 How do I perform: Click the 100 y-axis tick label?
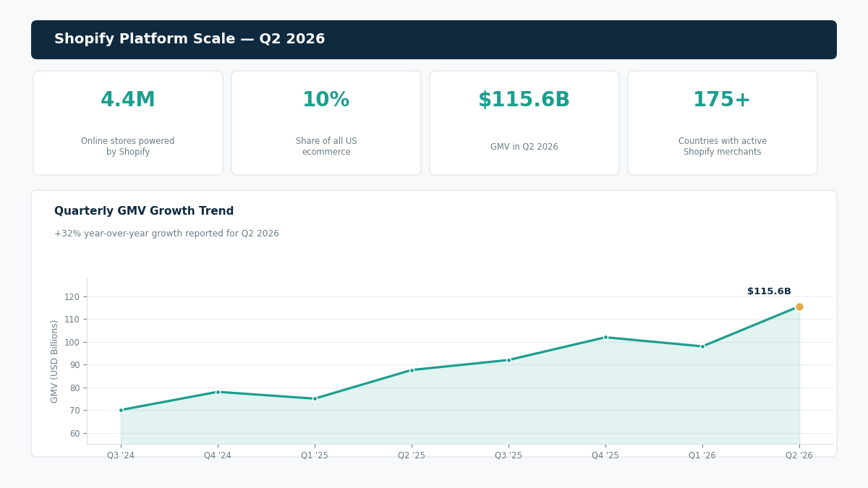tap(72, 342)
